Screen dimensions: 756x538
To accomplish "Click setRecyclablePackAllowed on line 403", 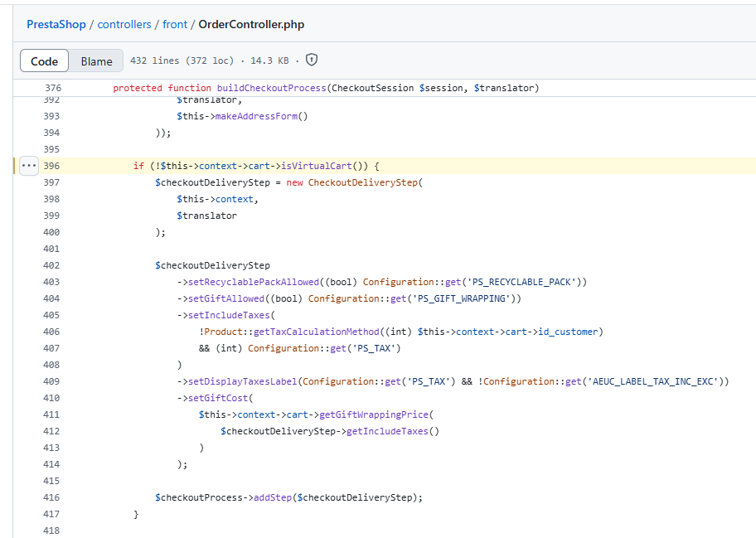I will tap(254, 282).
